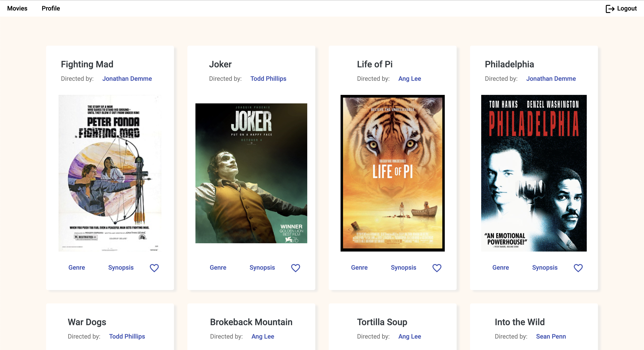Screen dimensions: 644x350
Task: Click the Joker card title
Action: tap(220, 64)
